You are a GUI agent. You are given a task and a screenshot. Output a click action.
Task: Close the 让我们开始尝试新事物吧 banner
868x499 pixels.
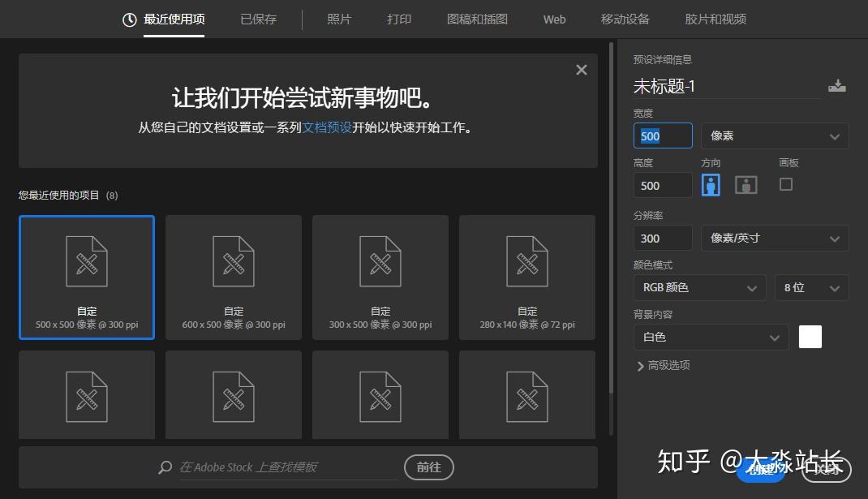(582, 70)
